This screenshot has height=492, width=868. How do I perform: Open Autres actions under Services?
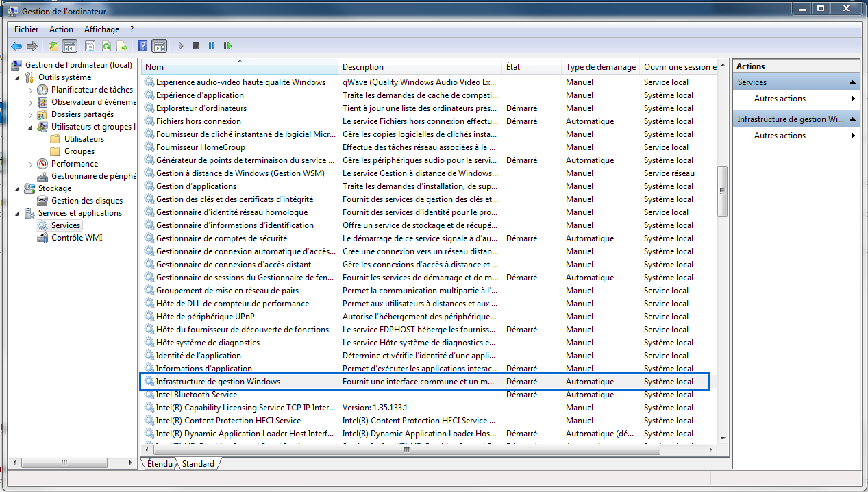click(x=780, y=99)
